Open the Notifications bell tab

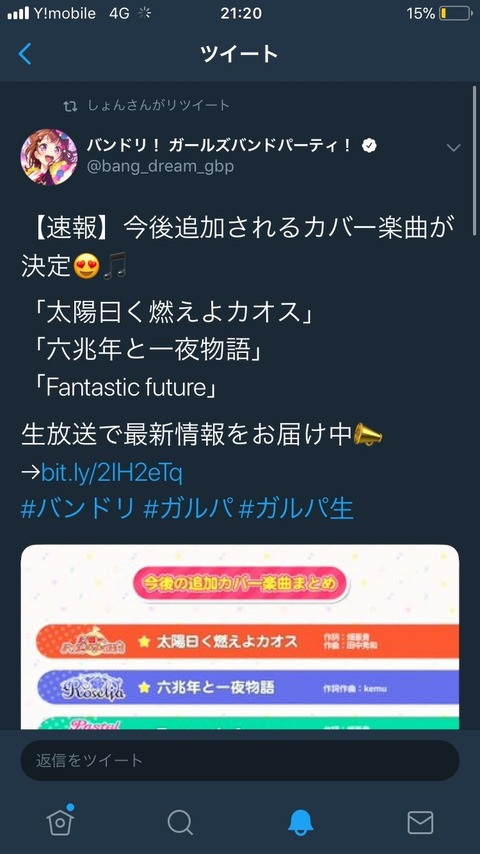coord(300,822)
